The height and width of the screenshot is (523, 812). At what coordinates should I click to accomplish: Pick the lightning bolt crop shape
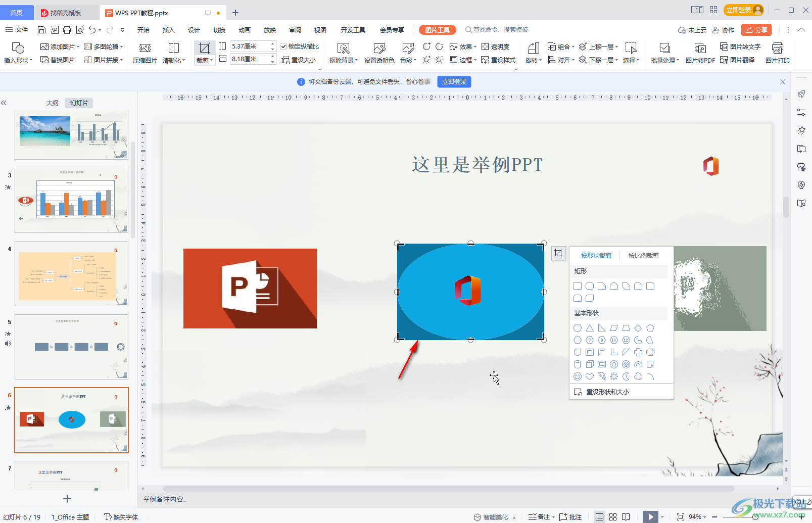[x=602, y=376]
